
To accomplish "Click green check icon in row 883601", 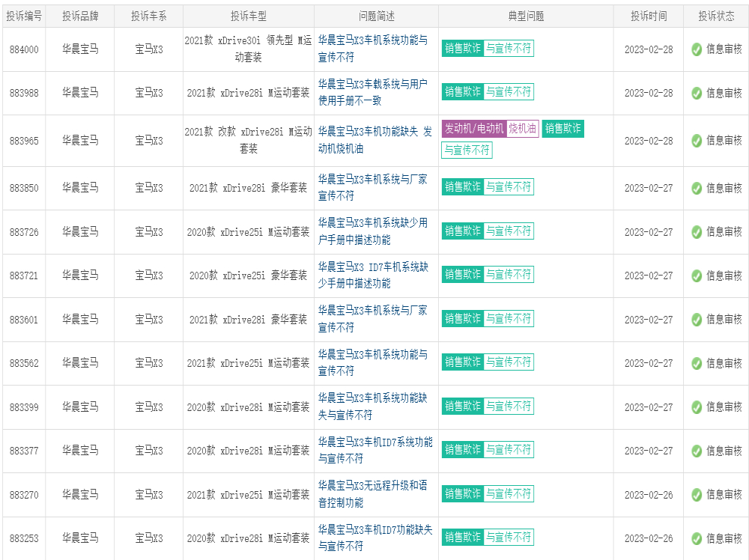I will (697, 320).
